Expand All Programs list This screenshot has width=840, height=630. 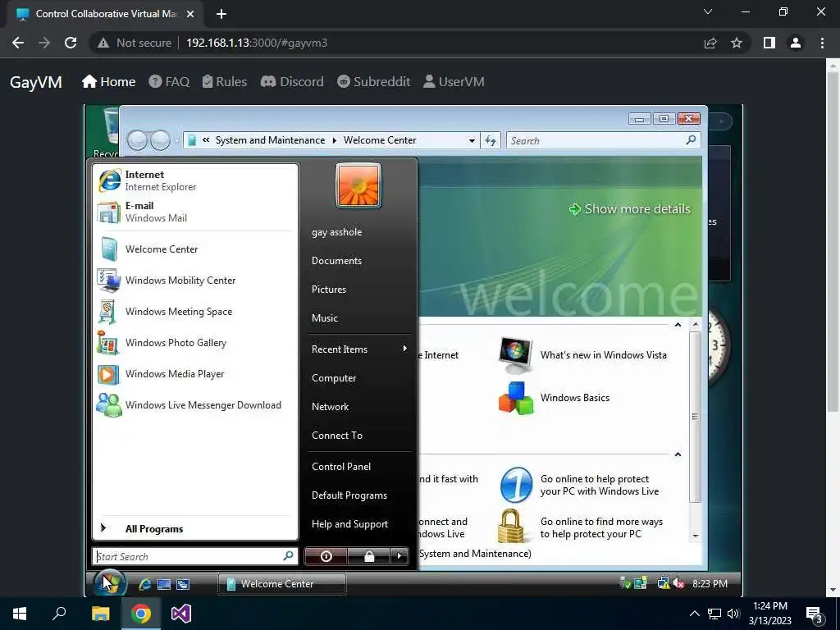[x=195, y=529]
